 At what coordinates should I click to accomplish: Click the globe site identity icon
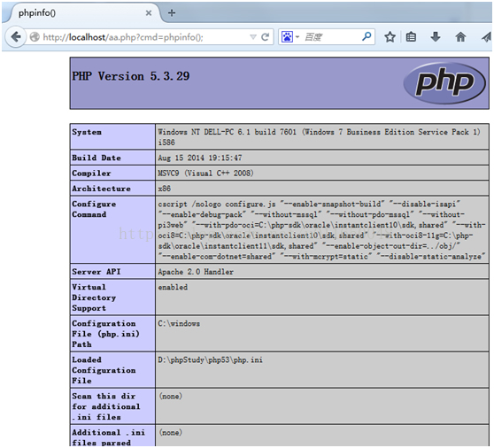tap(35, 37)
